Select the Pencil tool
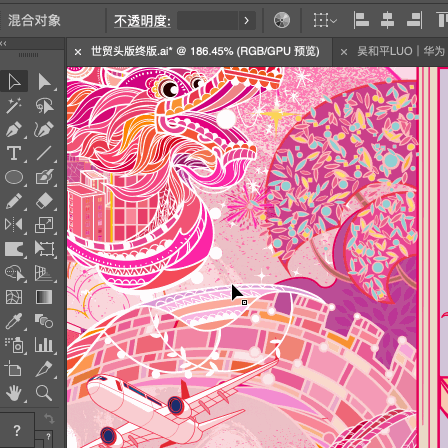 (x=14, y=201)
